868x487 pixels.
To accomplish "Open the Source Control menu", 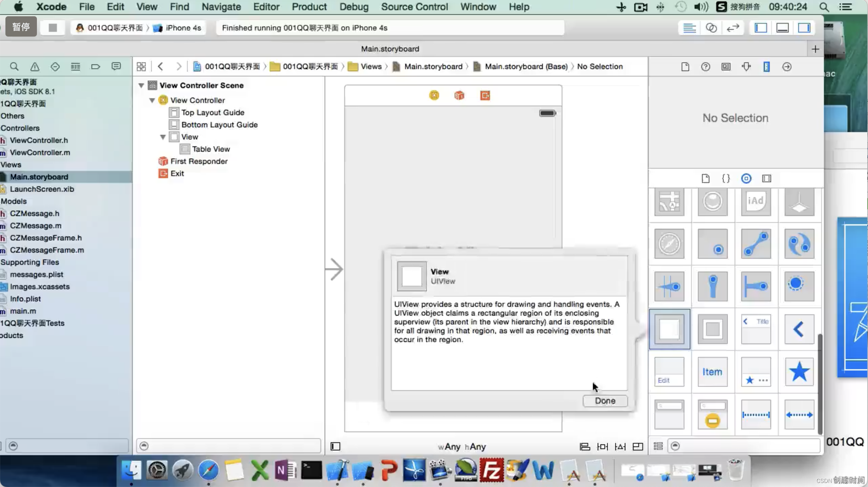I will click(414, 7).
